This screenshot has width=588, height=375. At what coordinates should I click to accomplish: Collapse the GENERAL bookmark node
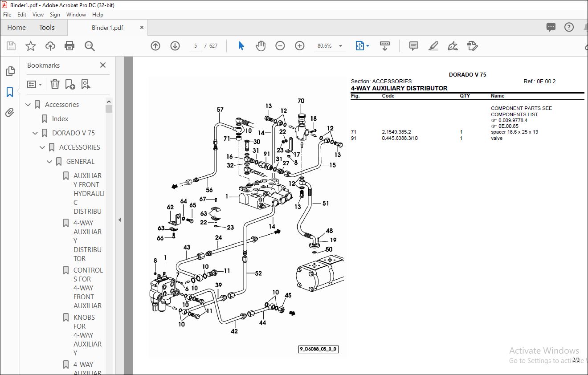[50, 162]
